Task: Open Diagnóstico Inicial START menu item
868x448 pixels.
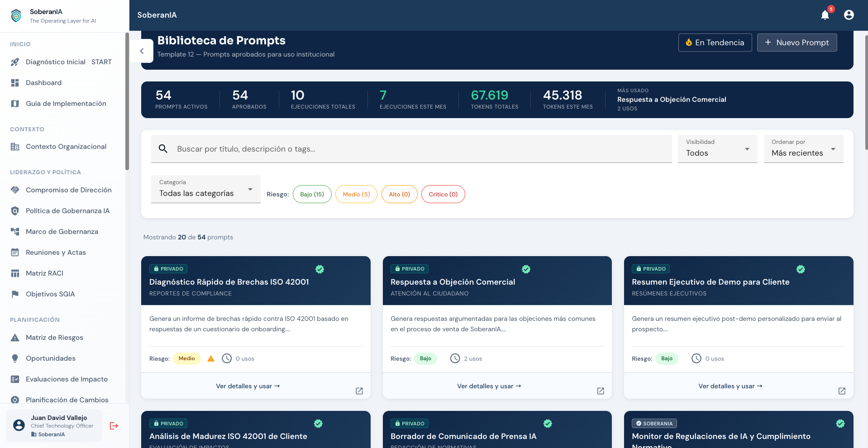Action: (62, 62)
